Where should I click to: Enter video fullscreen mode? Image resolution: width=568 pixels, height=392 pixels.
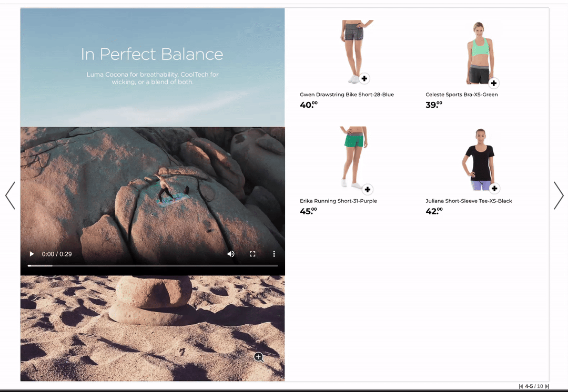coord(252,254)
